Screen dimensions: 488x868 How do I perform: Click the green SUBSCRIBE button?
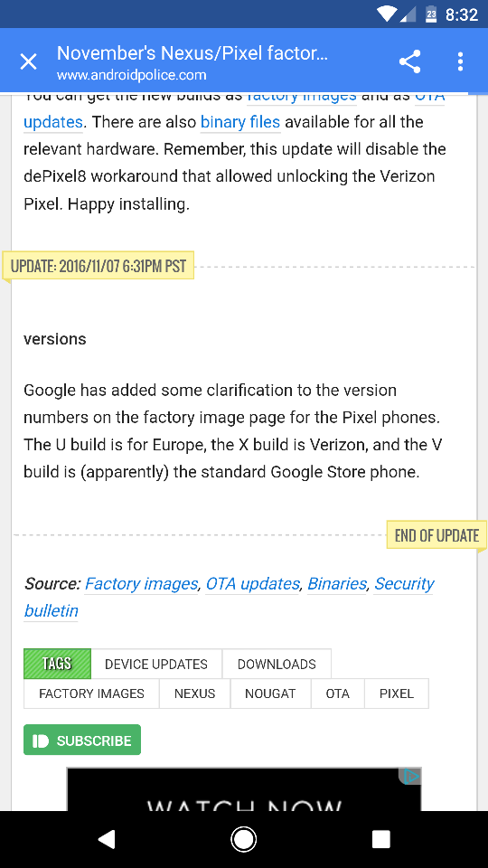[82, 741]
